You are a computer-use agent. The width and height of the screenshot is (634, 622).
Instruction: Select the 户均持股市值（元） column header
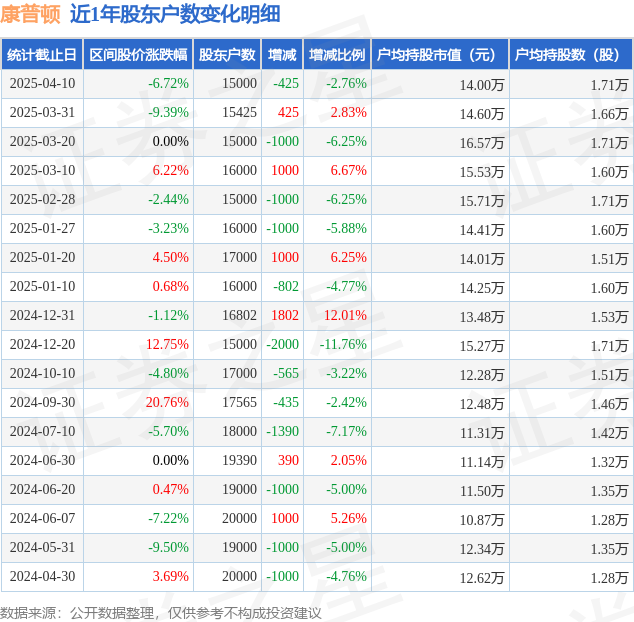[440, 55]
